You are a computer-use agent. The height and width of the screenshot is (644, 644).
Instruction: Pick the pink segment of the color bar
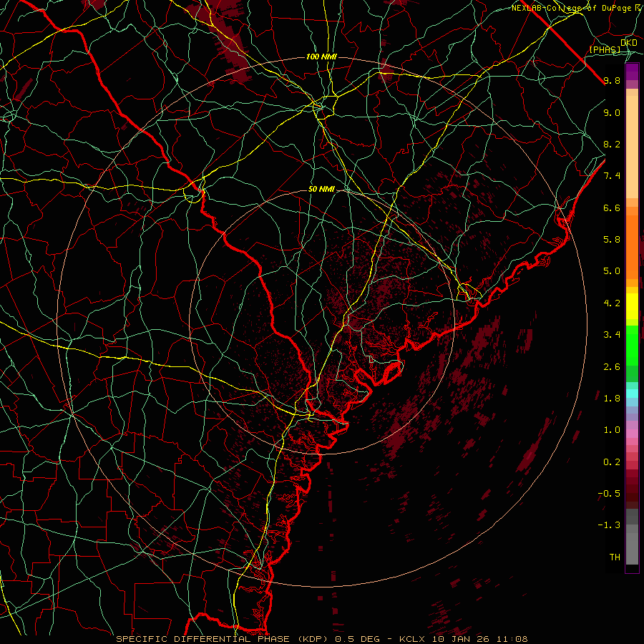[x=632, y=434]
